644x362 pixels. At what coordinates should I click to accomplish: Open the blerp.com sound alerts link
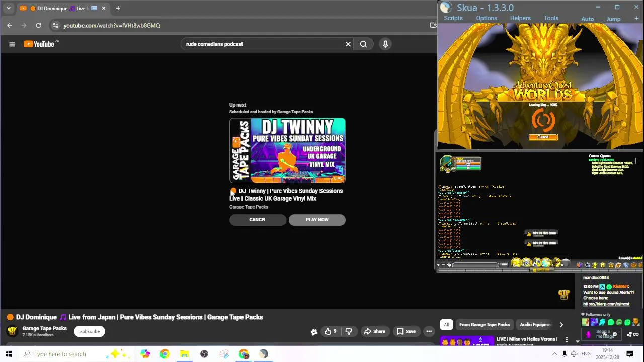(606, 304)
